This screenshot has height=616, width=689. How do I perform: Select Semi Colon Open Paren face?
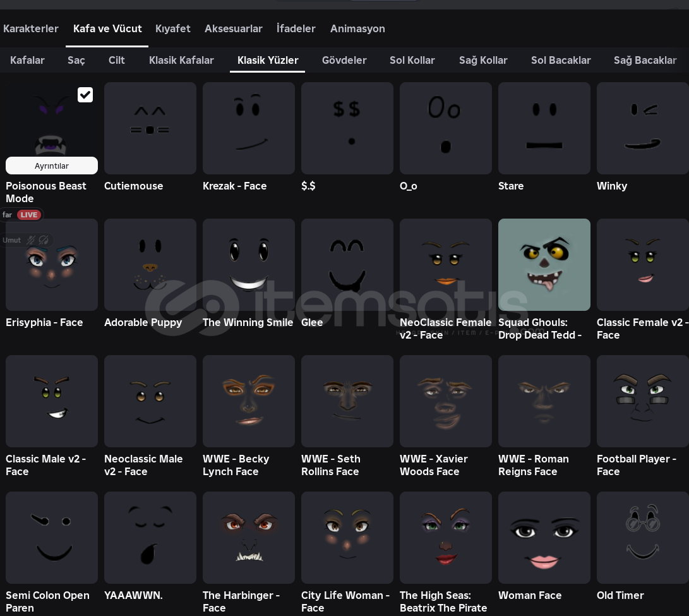[51, 537]
